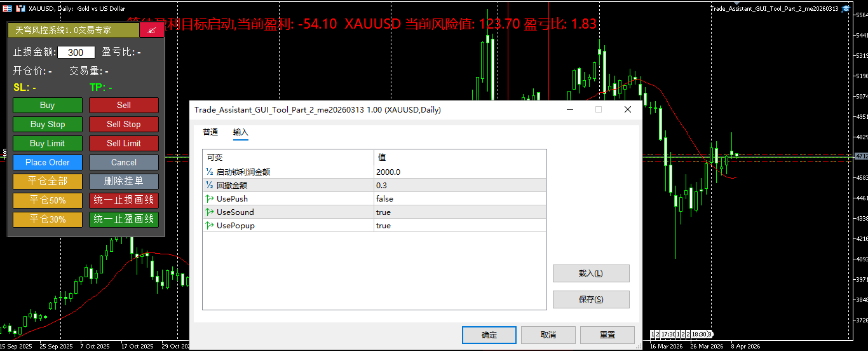Click the Sell Limit button
868x351 pixels.
pyautogui.click(x=124, y=144)
